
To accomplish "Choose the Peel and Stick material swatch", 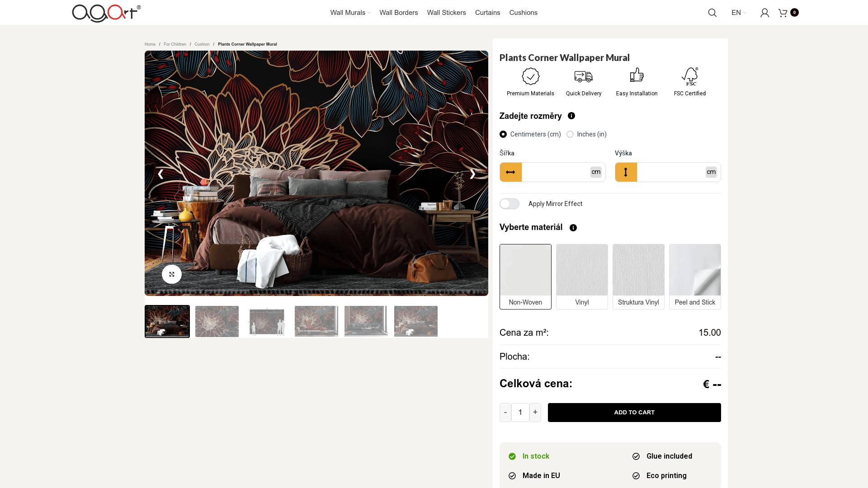I will pyautogui.click(x=695, y=277).
